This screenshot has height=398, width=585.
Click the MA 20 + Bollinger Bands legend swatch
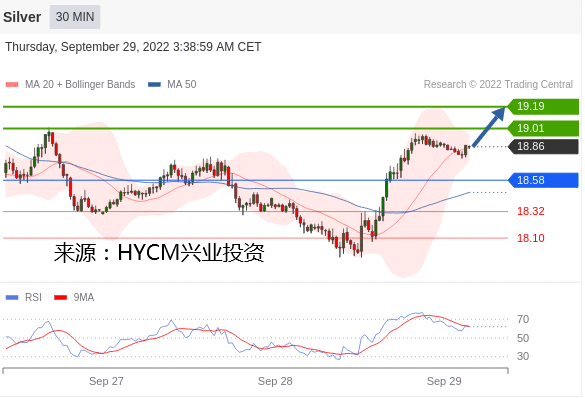12,85
